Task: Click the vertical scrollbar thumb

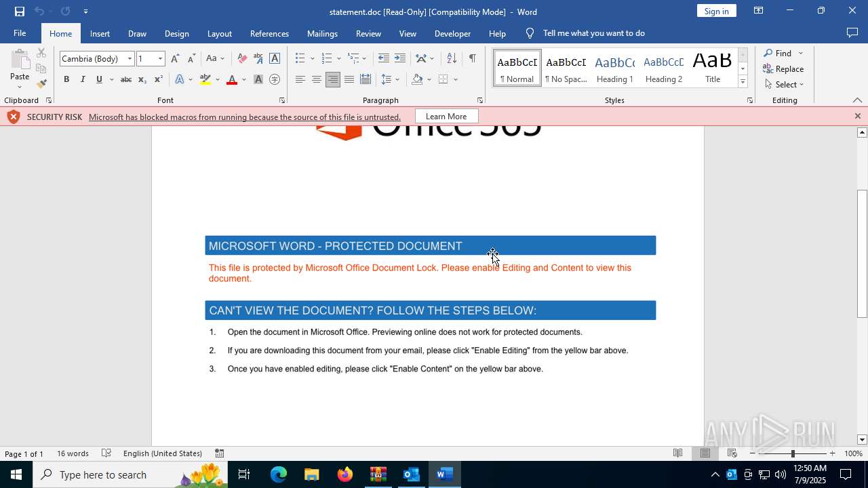Action: [x=862, y=253]
